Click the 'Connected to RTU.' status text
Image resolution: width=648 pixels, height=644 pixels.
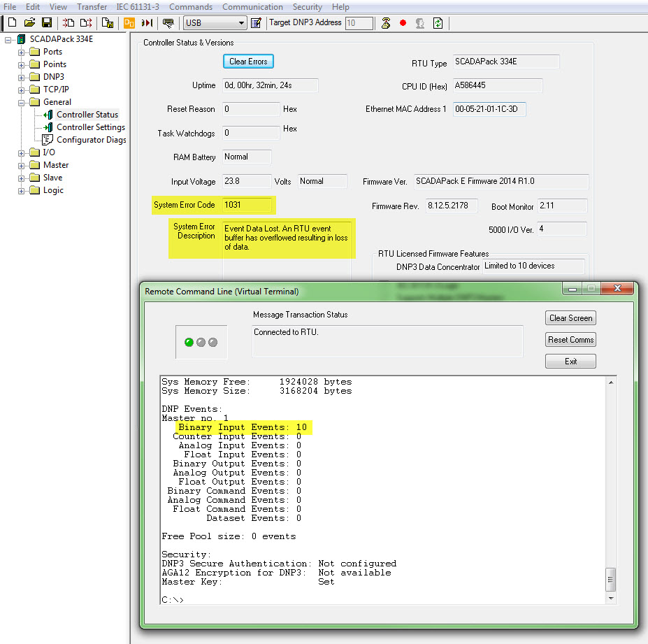pyautogui.click(x=286, y=332)
